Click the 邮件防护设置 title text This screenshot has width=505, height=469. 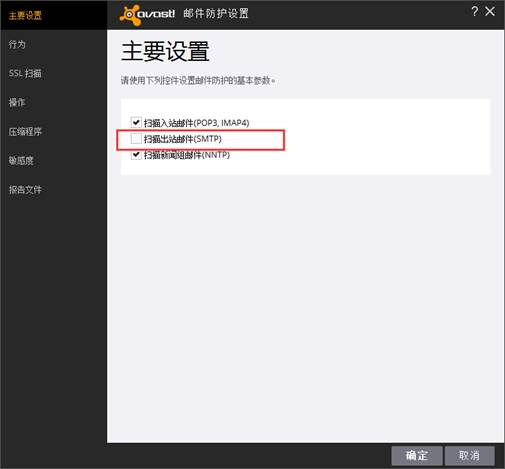(x=216, y=14)
